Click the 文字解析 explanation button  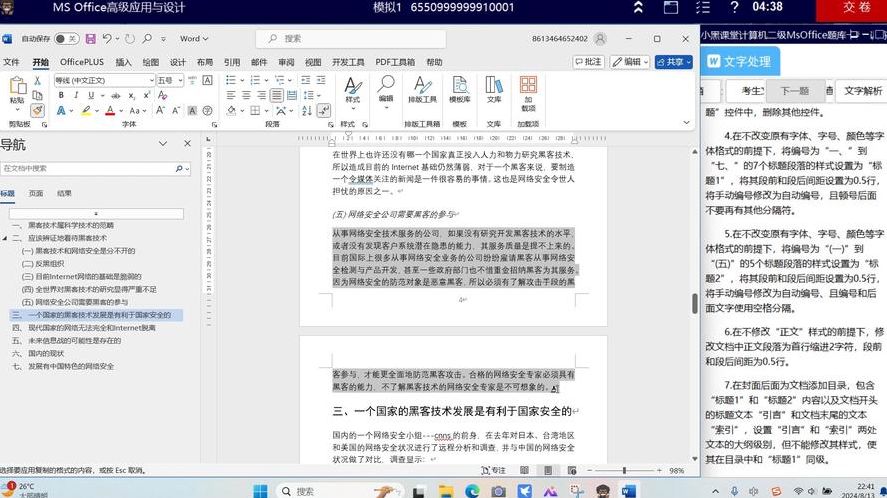pos(863,91)
